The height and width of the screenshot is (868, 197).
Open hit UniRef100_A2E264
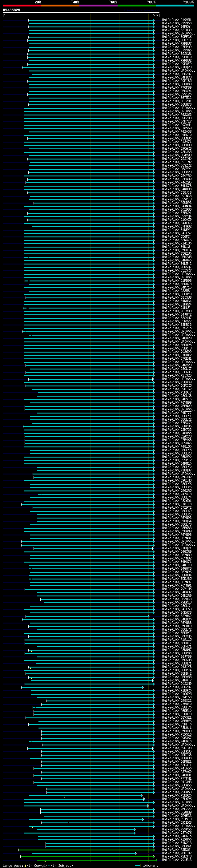click(x=176, y=850)
